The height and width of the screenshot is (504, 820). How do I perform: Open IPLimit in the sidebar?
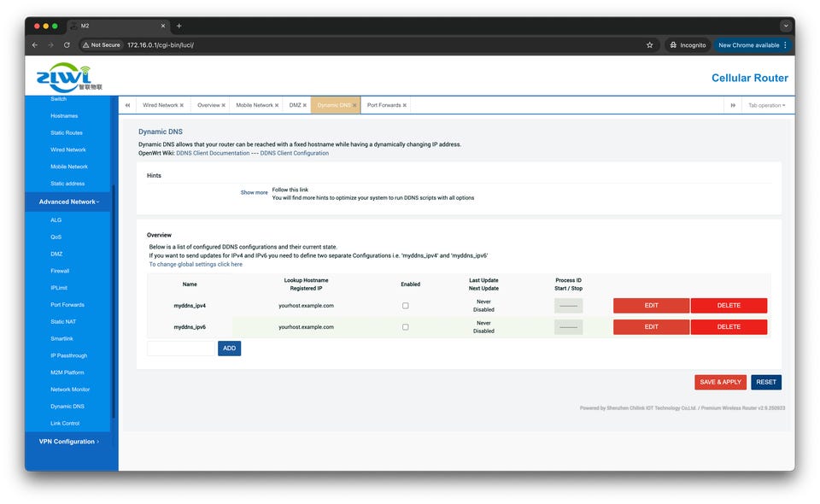59,288
